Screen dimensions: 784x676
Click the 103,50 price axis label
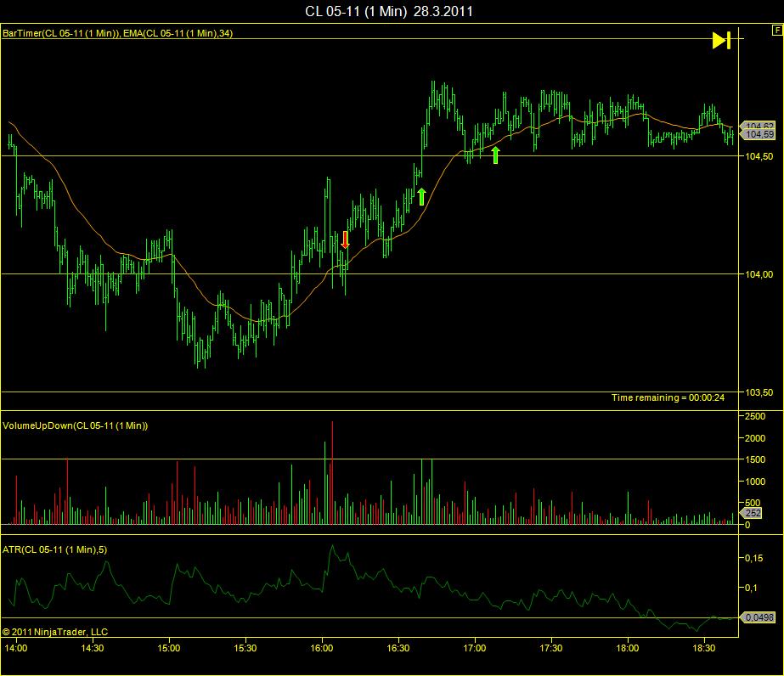[x=759, y=392]
